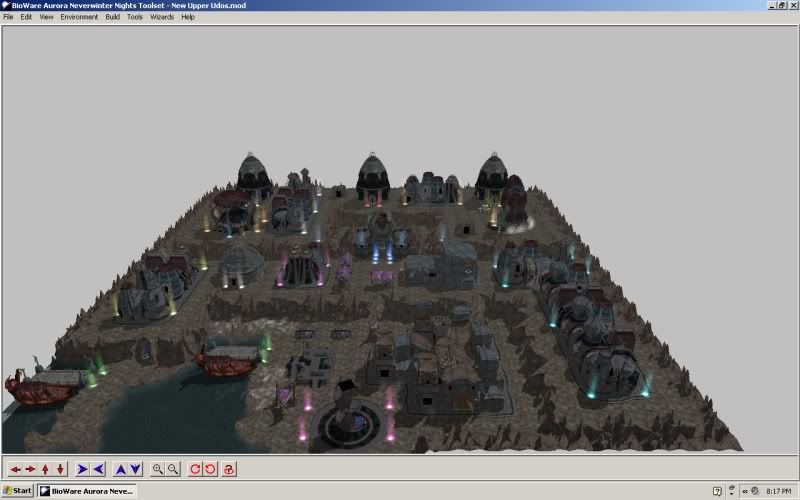The width and height of the screenshot is (800, 500).
Task: Click the toolset title bar app icon
Action: click(6, 5)
